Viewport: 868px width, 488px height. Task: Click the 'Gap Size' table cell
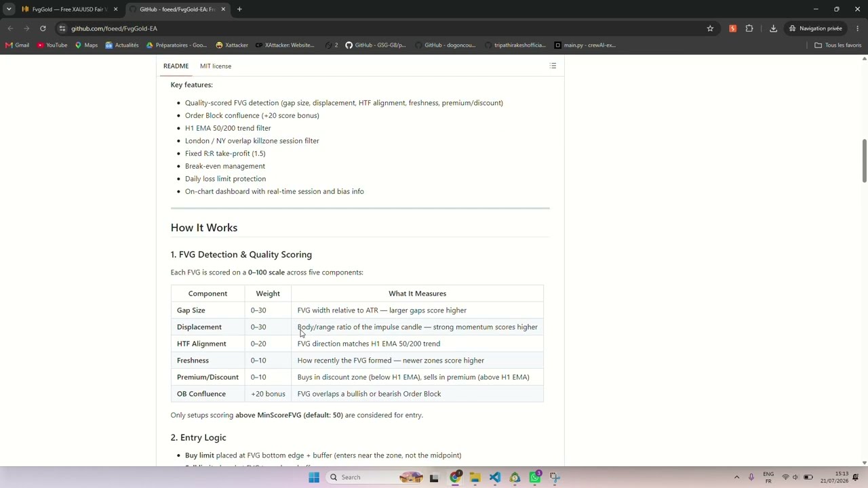click(x=208, y=310)
